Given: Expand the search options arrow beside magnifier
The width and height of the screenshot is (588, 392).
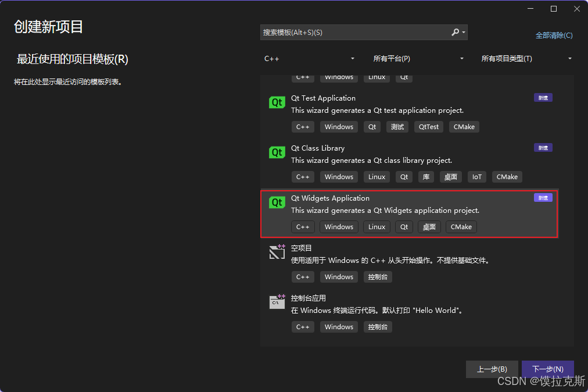Looking at the screenshot, I should pos(464,33).
